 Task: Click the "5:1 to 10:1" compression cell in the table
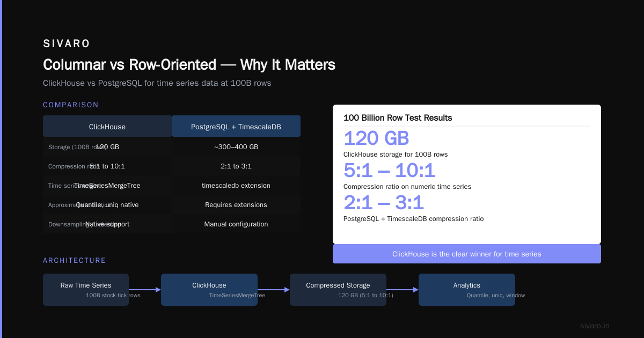(107, 166)
